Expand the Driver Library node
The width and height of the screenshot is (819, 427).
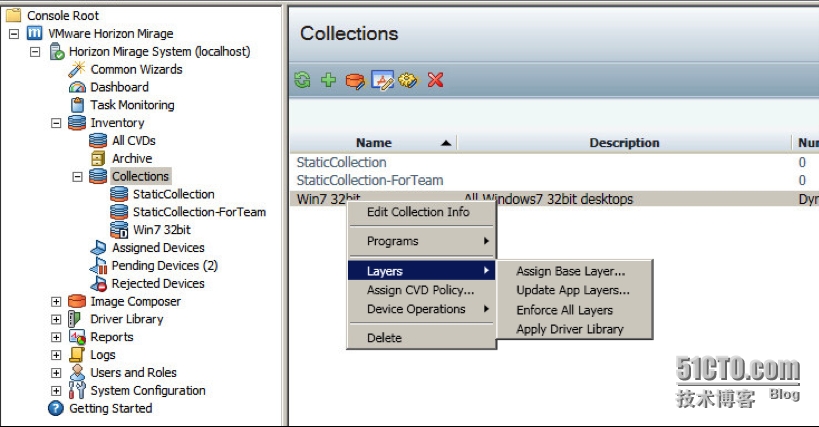[56, 319]
